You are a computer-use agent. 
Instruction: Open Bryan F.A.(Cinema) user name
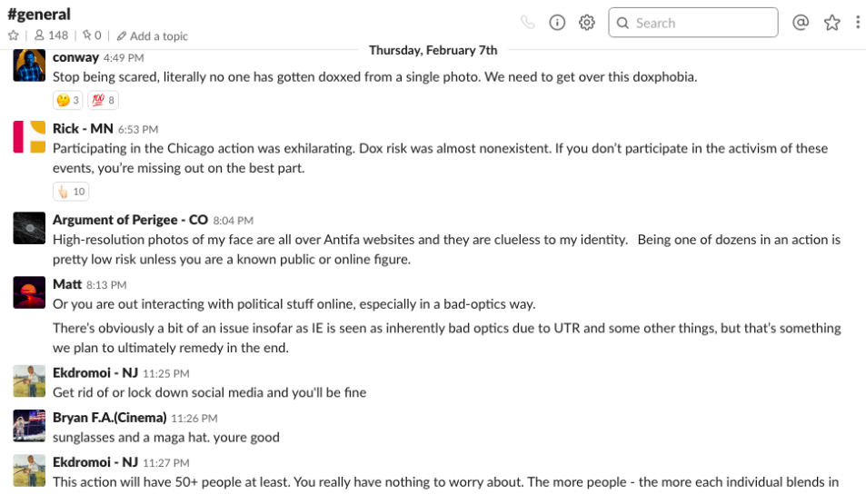tap(109, 418)
